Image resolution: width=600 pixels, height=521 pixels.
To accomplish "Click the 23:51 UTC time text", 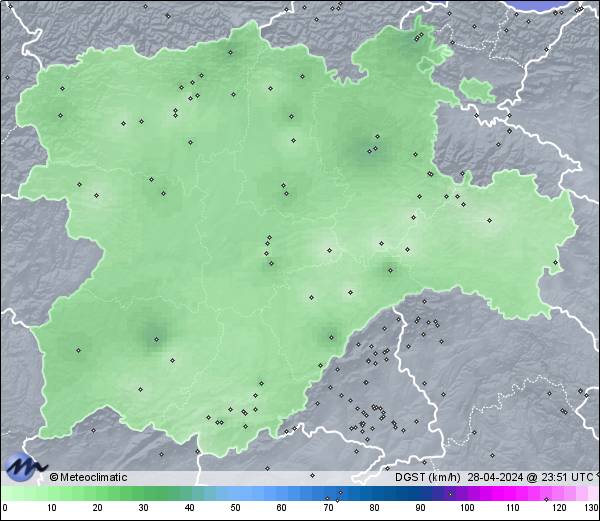I will pos(567,477).
